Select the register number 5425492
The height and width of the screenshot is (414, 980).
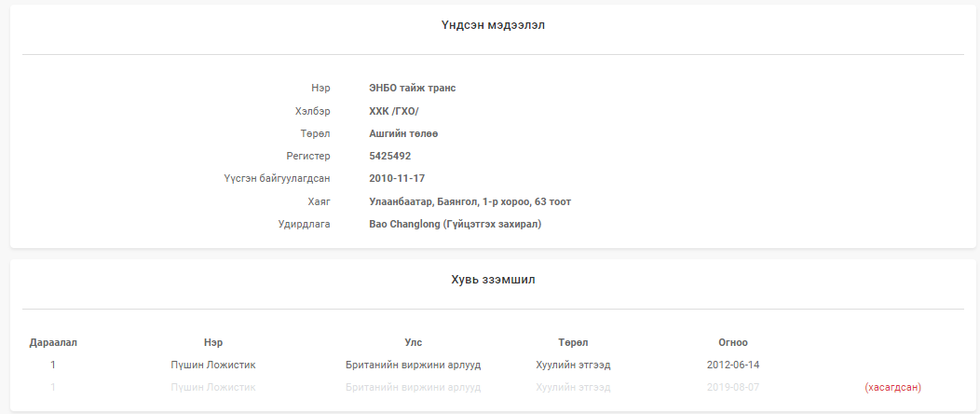389,157
